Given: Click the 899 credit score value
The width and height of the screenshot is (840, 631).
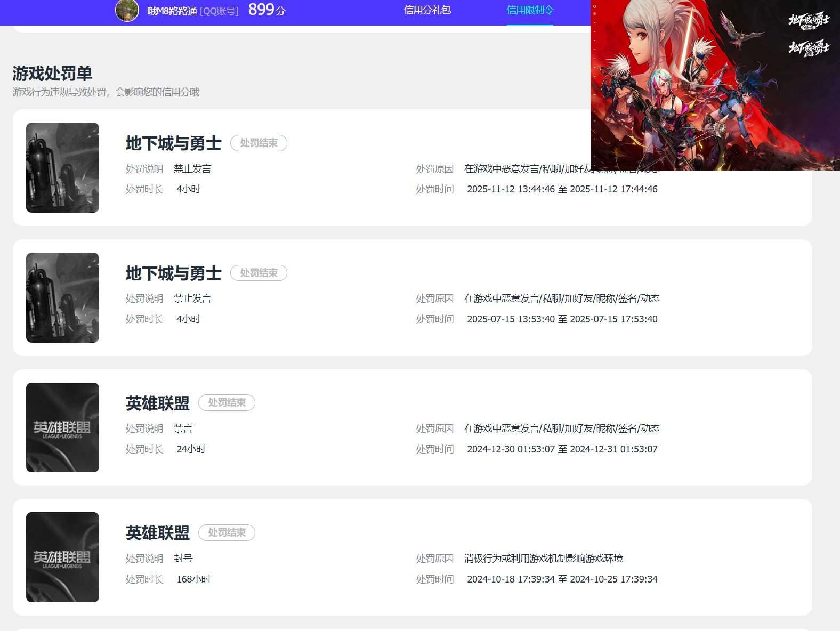Looking at the screenshot, I should click(x=261, y=10).
